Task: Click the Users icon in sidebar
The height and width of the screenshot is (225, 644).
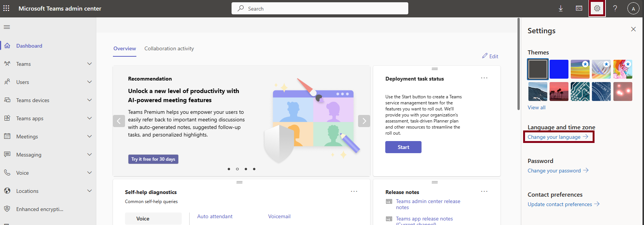Action: [x=7, y=82]
